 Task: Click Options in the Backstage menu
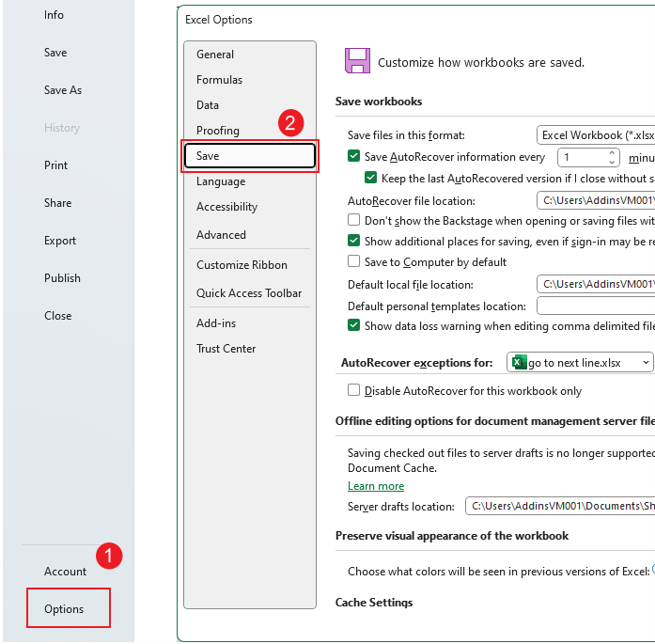64,608
